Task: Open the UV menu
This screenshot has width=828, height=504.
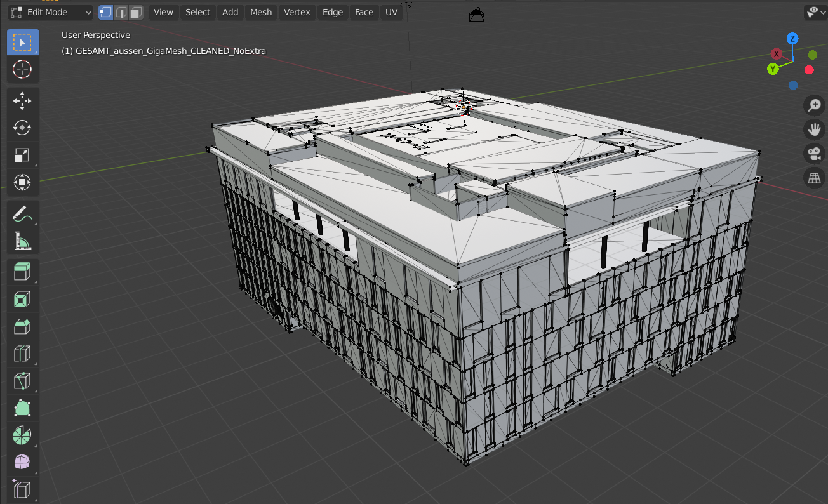Action: coord(392,12)
